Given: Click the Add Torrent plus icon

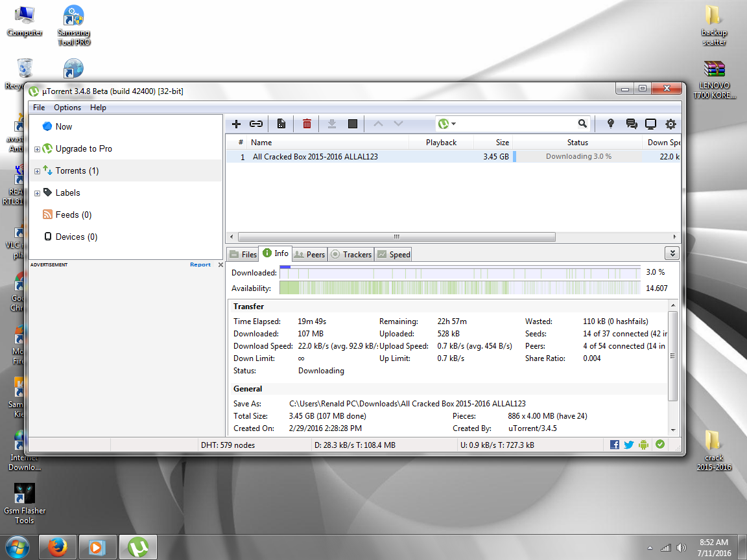Looking at the screenshot, I should [x=236, y=124].
